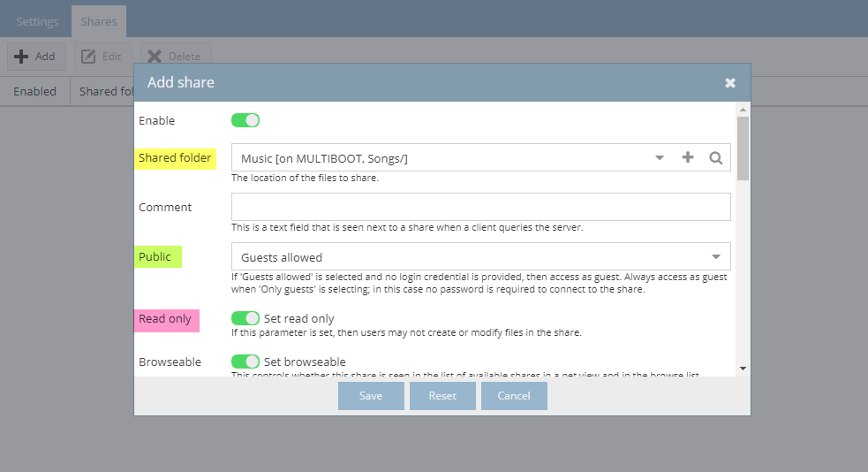Screen dimensions: 868x472
Task: Click the Edit pencil icon in toolbar
Action: [x=88, y=57]
